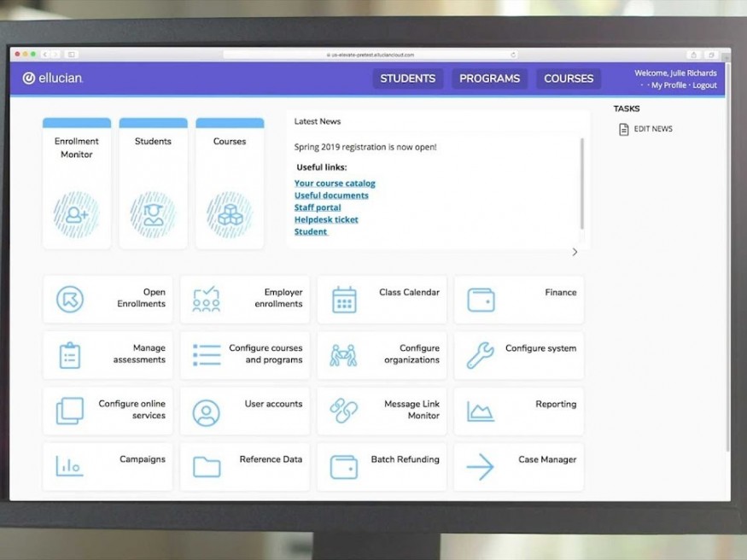Open the PROGRAMS navigation tab
This screenshot has height=560, width=747.
coord(489,79)
